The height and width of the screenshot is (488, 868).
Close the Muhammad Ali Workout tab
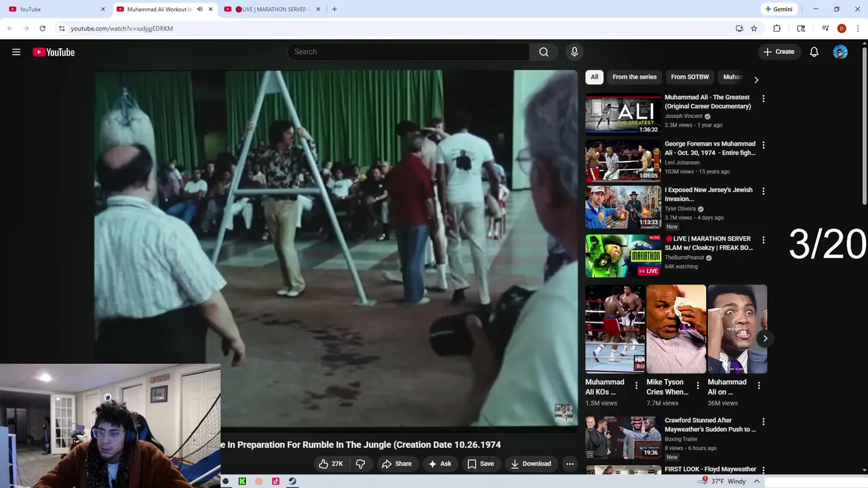[x=210, y=9]
